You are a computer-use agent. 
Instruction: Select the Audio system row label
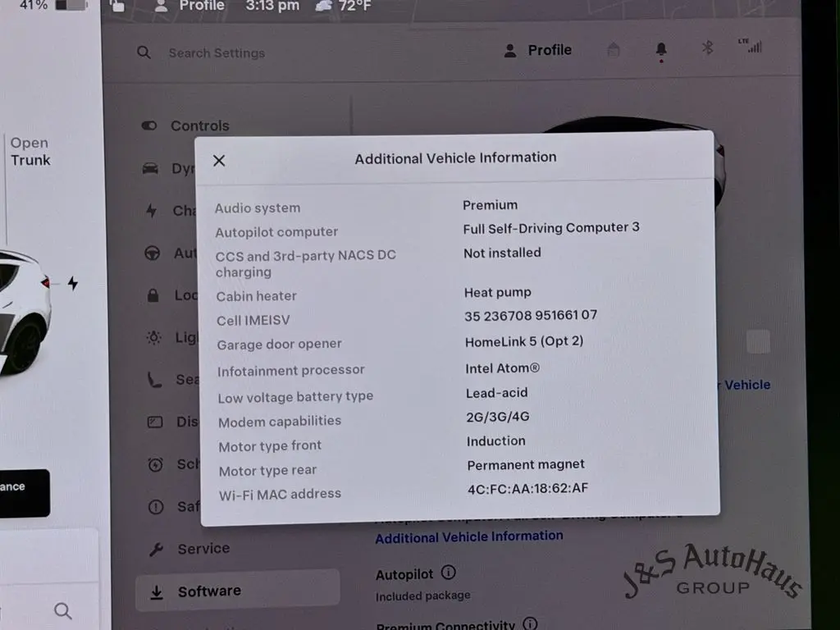257,208
